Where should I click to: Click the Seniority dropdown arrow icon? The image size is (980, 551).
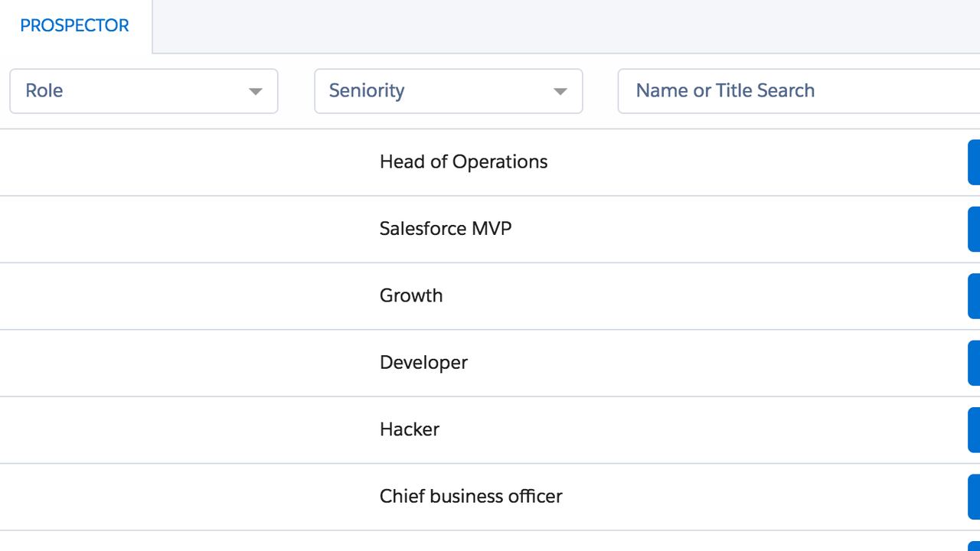(x=560, y=92)
